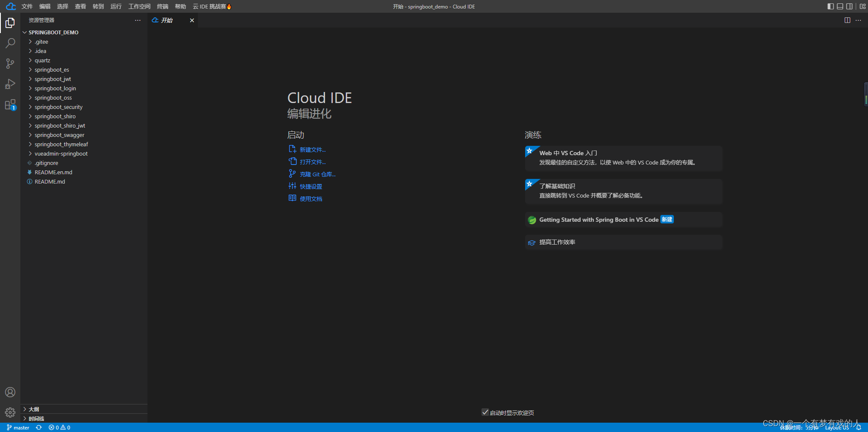Expand the 时间线 timeline section
The width and height of the screenshot is (868, 432).
tap(84, 418)
